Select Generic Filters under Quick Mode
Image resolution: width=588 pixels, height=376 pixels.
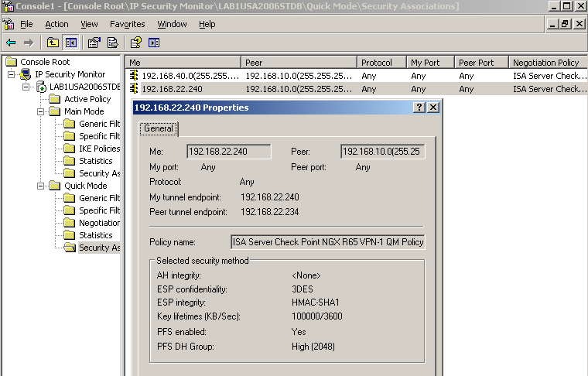point(99,198)
